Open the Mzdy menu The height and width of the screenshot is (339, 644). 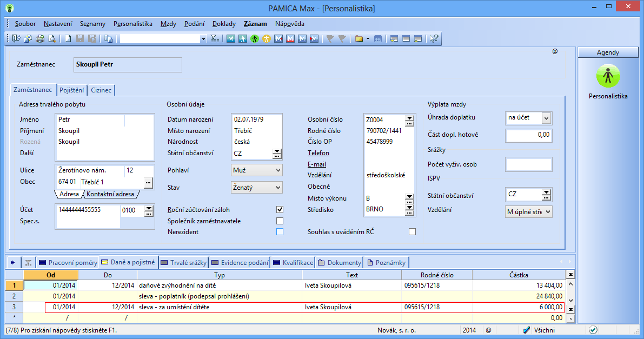tap(168, 24)
